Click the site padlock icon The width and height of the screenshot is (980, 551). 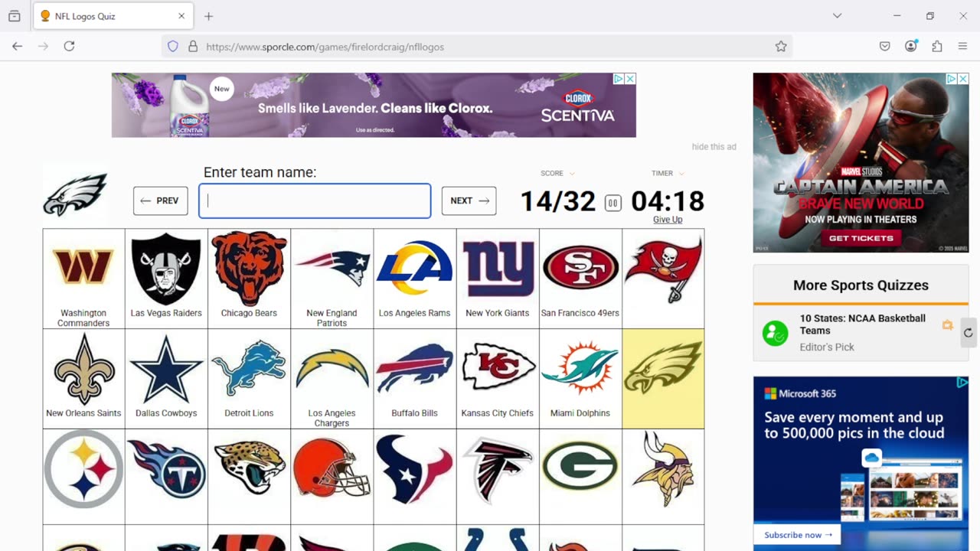pyautogui.click(x=193, y=47)
